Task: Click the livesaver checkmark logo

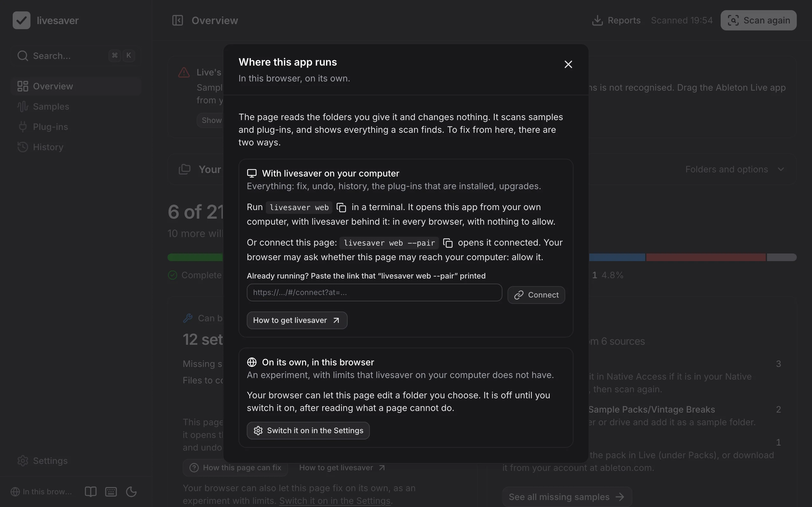Action: pos(22,21)
